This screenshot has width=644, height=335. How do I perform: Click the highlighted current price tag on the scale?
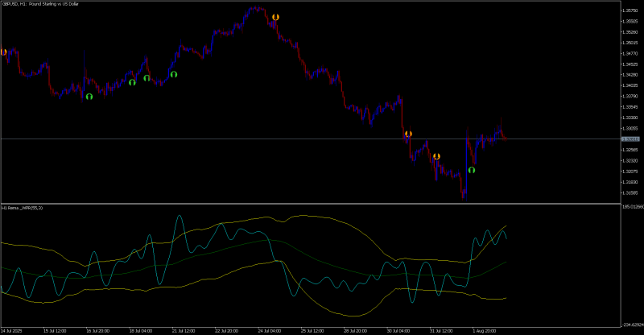(x=630, y=139)
